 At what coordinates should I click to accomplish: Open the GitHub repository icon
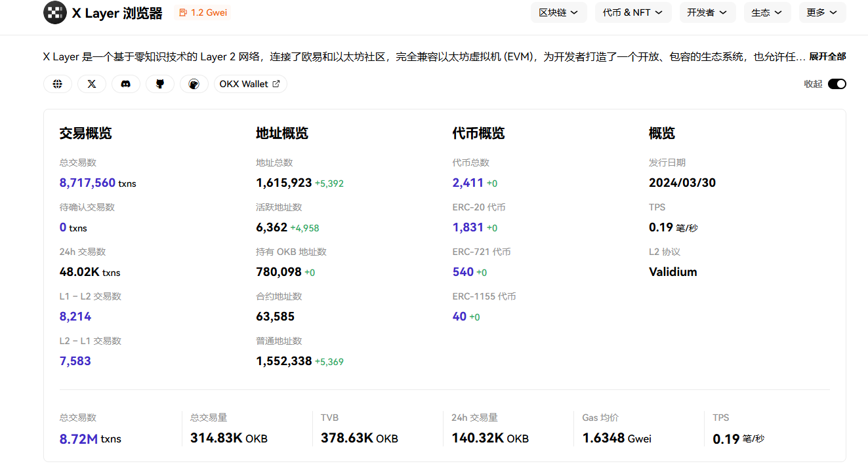point(160,84)
